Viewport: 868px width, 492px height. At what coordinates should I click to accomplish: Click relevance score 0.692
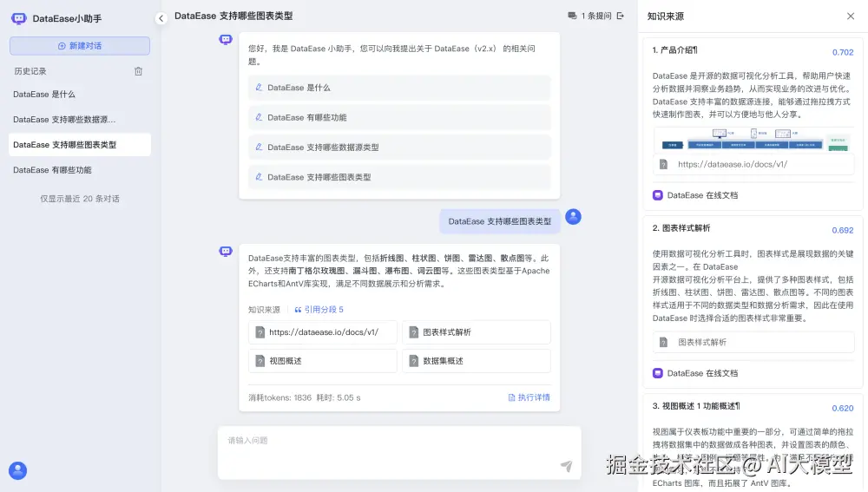click(843, 230)
